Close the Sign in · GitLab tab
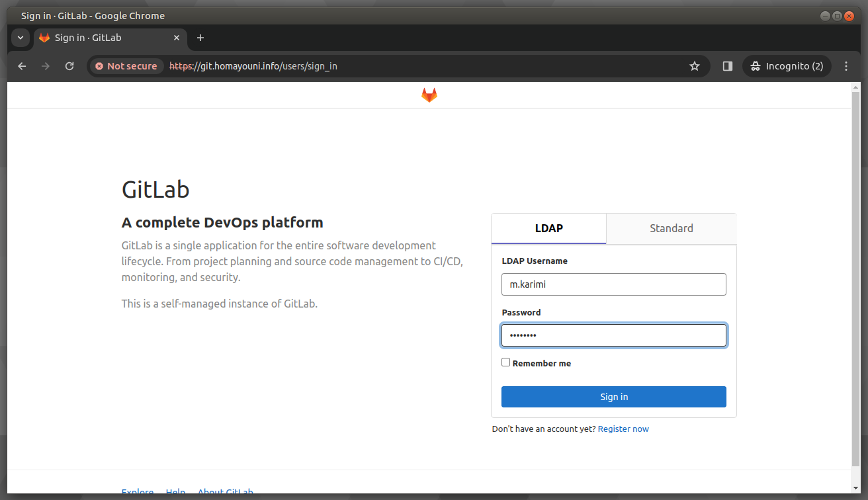Viewport: 868px width, 500px height. coord(177,38)
